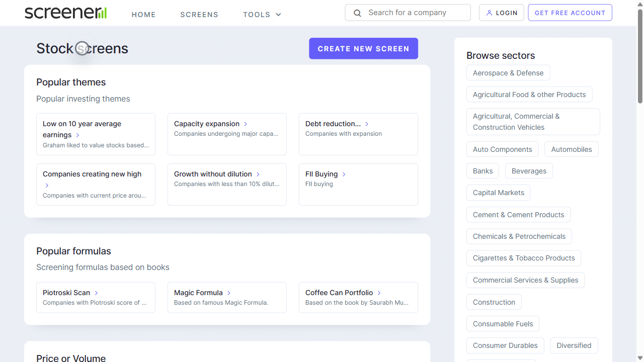Click the Get Free Account button
The image size is (644, 362).
[570, 12]
